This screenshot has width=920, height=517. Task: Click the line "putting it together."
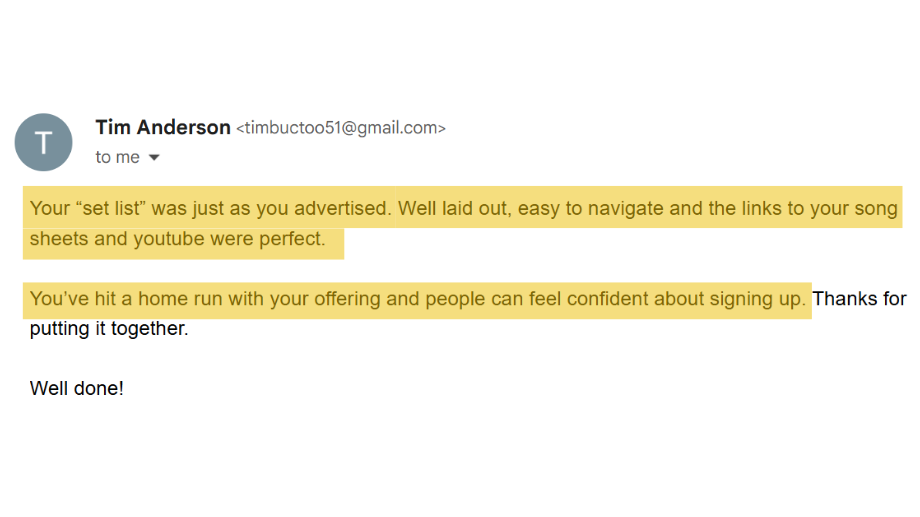coord(108,328)
